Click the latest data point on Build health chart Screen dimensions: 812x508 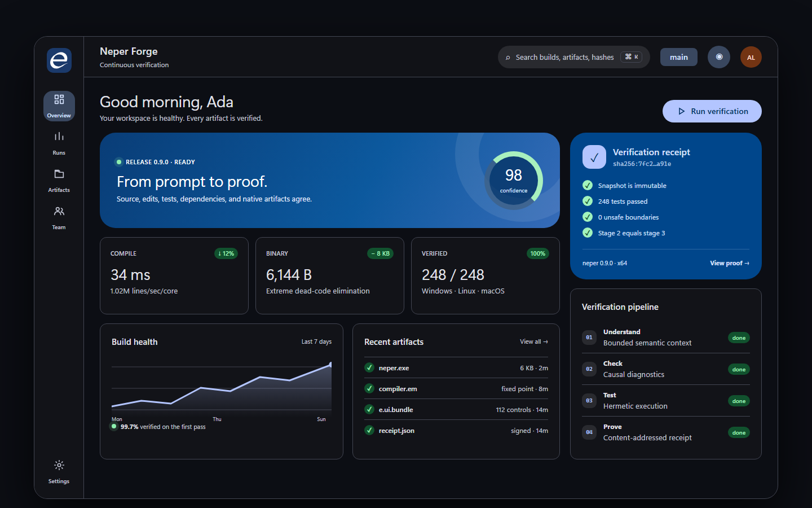coord(330,365)
